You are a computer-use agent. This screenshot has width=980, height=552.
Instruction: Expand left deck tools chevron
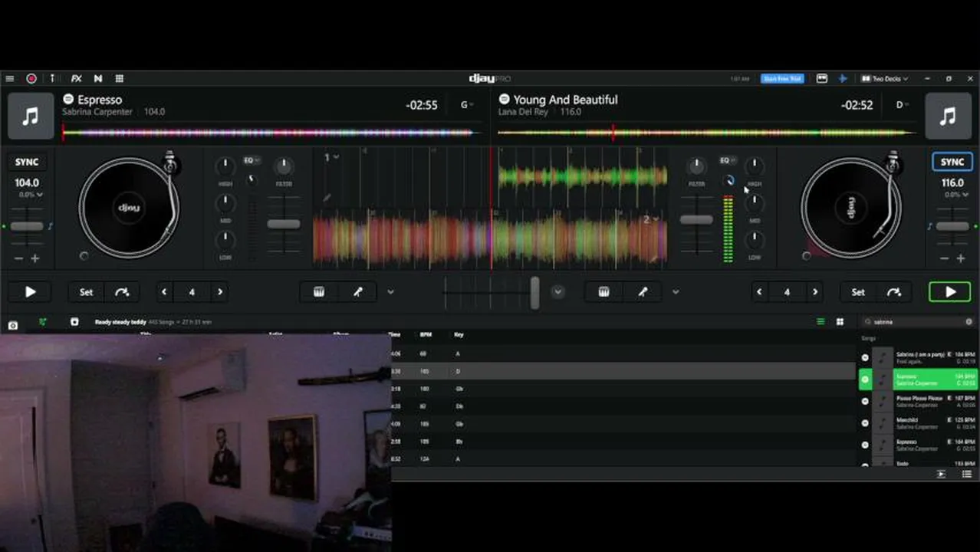click(x=390, y=292)
